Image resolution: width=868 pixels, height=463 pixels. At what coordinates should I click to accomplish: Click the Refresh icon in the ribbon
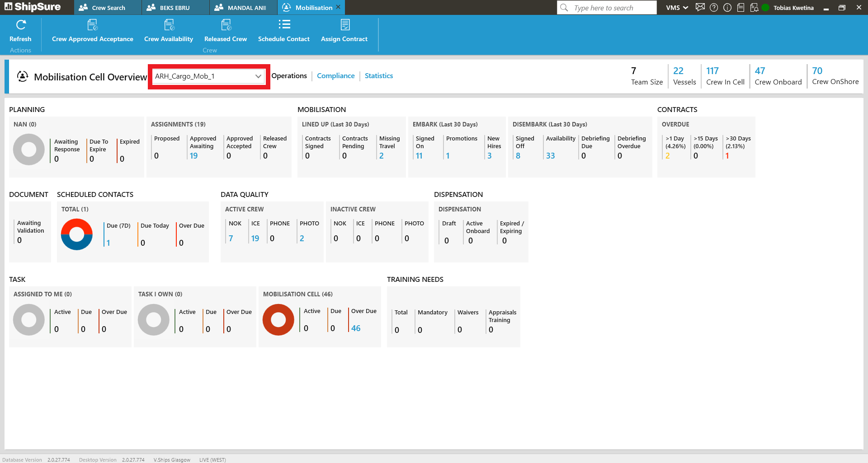(20, 25)
